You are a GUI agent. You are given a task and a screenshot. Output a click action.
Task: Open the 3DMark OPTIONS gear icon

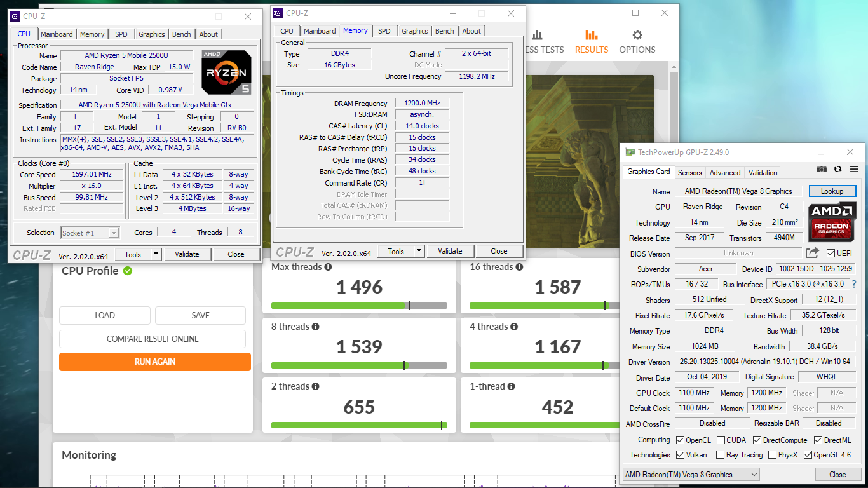point(637,35)
